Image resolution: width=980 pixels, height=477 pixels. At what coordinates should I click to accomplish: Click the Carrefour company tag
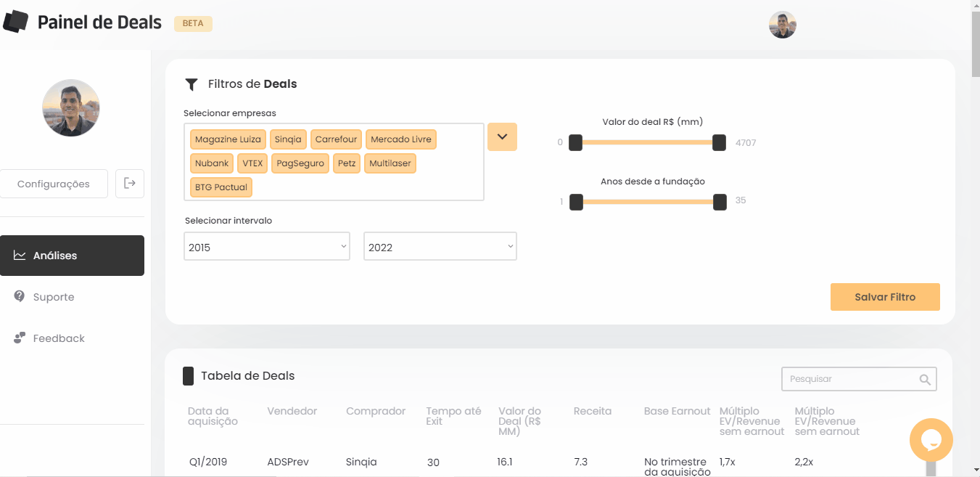coord(336,139)
